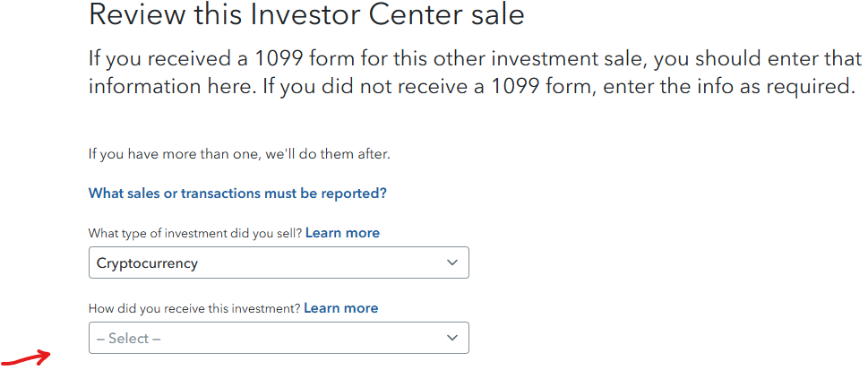This screenshot has height=370, width=868.
Task: Click "How did you receive this investment?" label
Action: (194, 308)
